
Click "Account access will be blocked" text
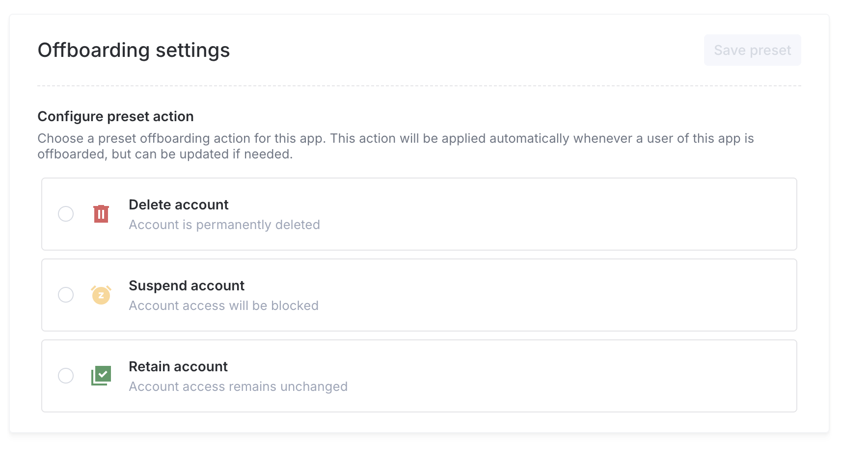[223, 306]
